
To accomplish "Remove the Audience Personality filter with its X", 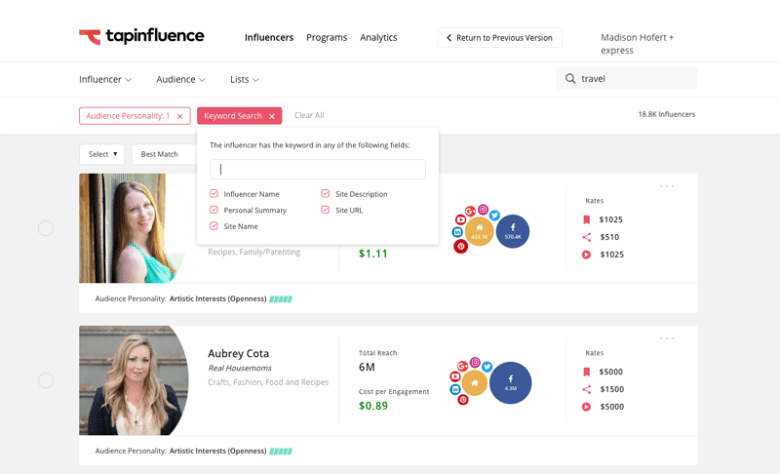I will coord(180,116).
